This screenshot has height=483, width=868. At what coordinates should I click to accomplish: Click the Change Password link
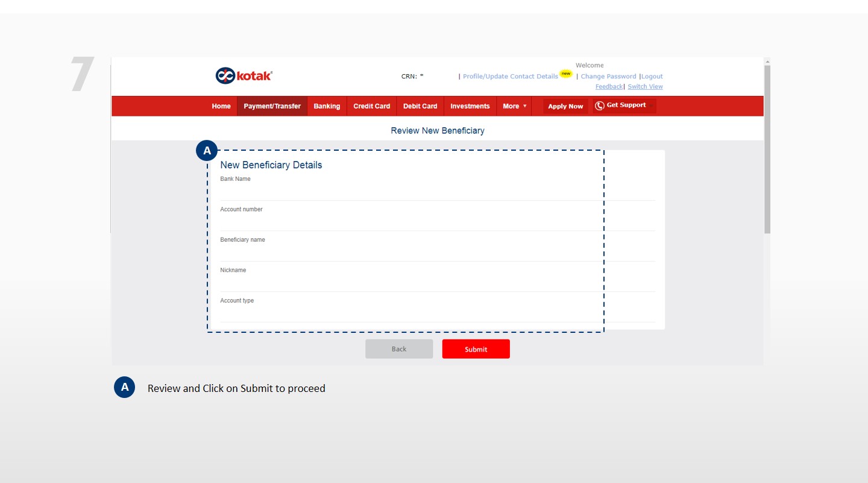(x=608, y=77)
